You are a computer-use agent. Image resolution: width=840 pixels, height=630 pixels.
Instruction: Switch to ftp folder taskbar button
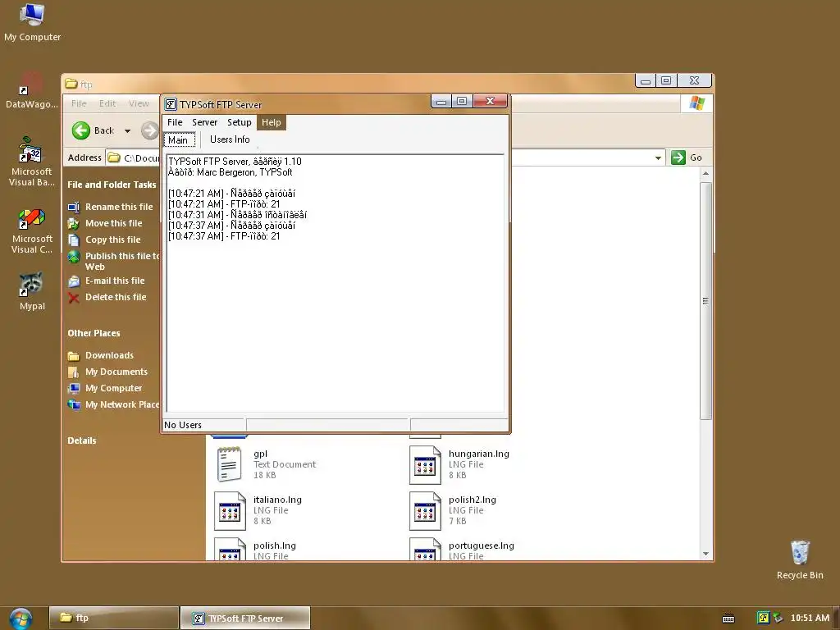coord(113,618)
